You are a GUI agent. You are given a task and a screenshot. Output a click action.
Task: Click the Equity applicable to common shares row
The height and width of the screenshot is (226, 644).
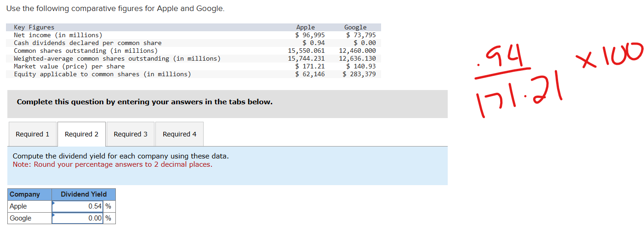pos(102,74)
